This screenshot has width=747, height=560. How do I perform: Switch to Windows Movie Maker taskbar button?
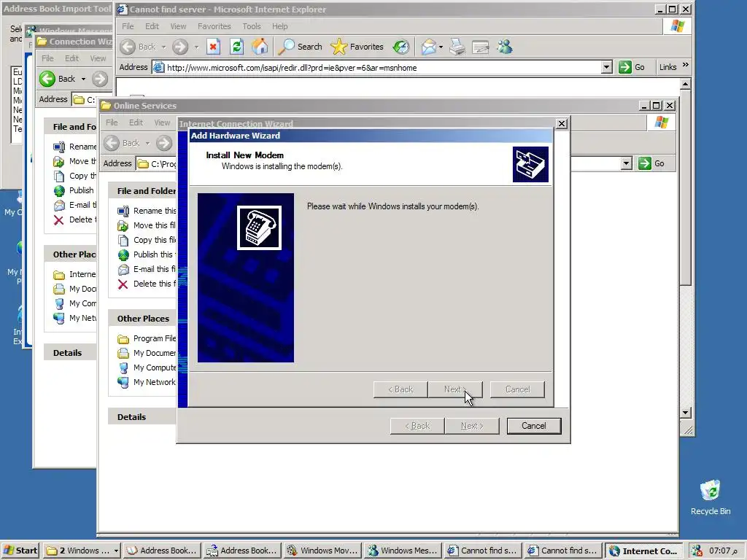click(322, 551)
